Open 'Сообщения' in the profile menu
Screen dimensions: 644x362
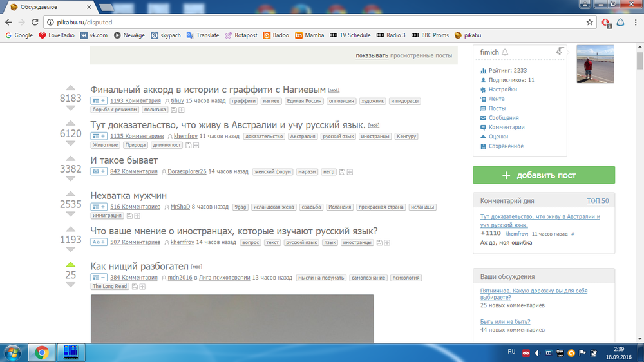click(x=504, y=118)
